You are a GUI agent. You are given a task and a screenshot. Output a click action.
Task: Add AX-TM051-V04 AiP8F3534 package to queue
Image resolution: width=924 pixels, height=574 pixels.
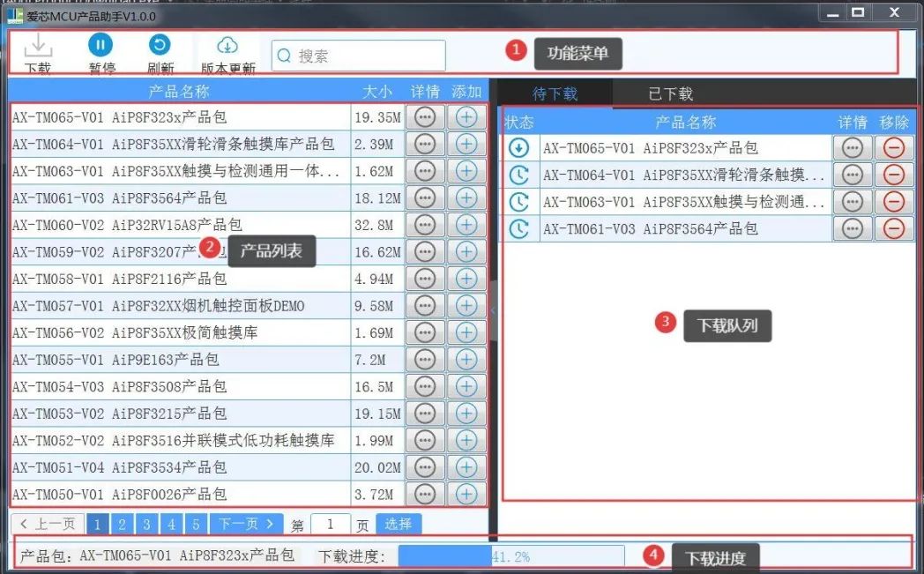tap(466, 467)
